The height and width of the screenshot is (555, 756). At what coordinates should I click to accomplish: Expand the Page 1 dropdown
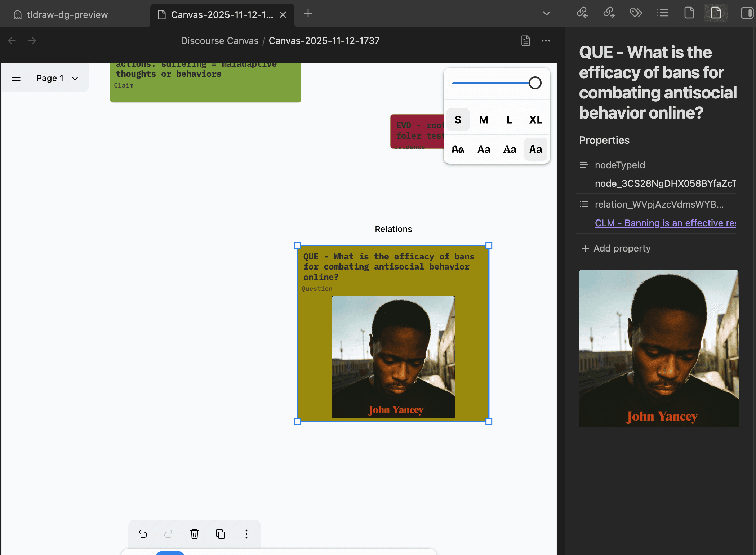57,78
